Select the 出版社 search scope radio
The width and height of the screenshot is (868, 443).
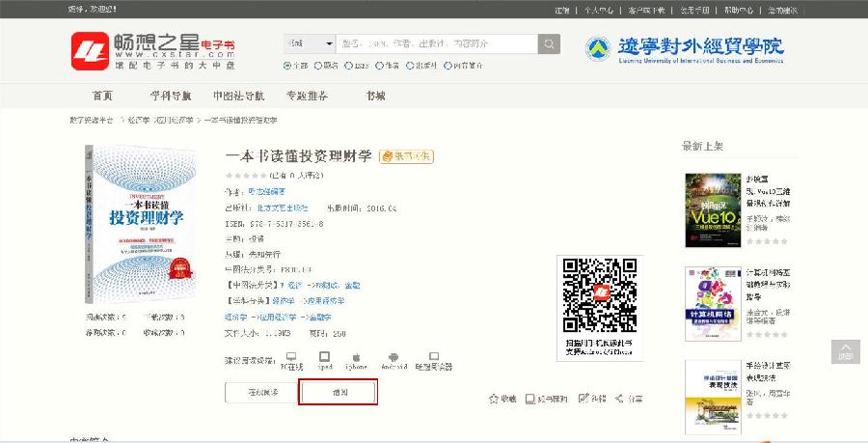pyautogui.click(x=410, y=66)
